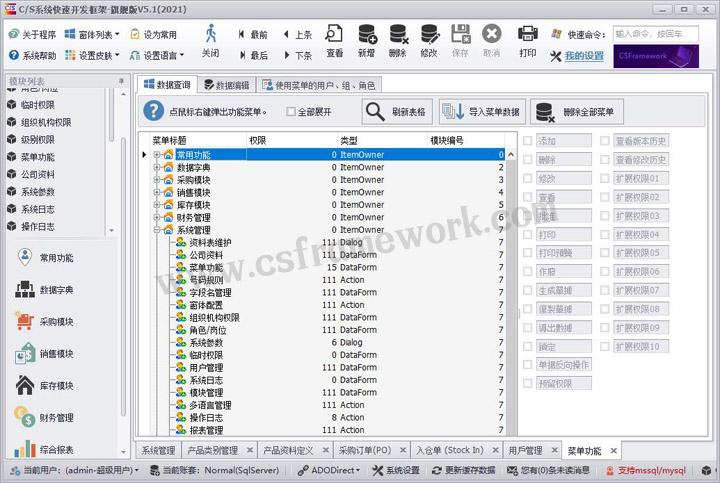This screenshot has width=720, height=483.
Task: Switch to the 数据编辑 tab
Action: 227,85
